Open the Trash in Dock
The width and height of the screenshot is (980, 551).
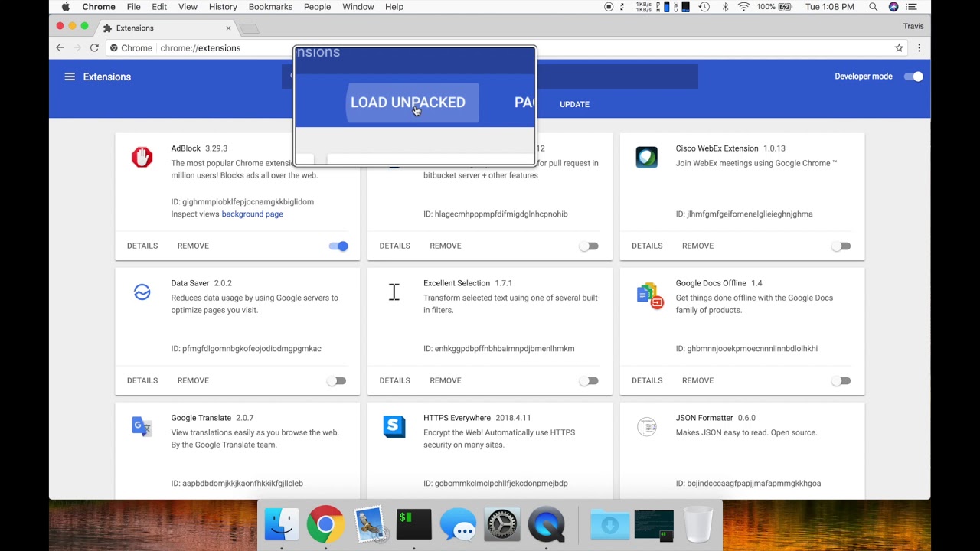pos(697,525)
